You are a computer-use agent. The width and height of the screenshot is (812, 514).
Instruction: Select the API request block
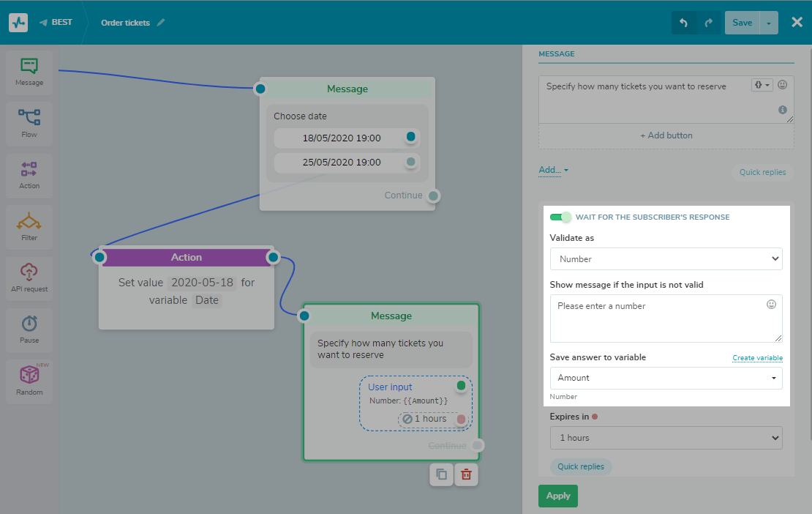click(x=29, y=278)
